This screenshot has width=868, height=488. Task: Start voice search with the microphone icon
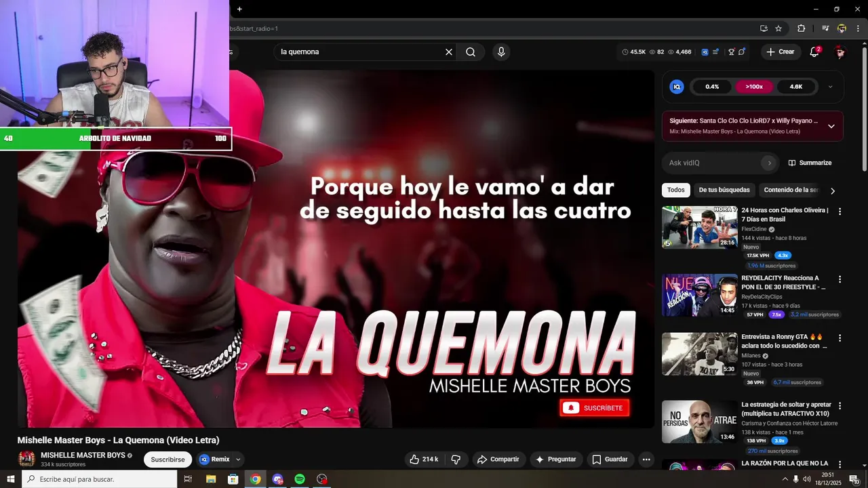click(x=501, y=52)
